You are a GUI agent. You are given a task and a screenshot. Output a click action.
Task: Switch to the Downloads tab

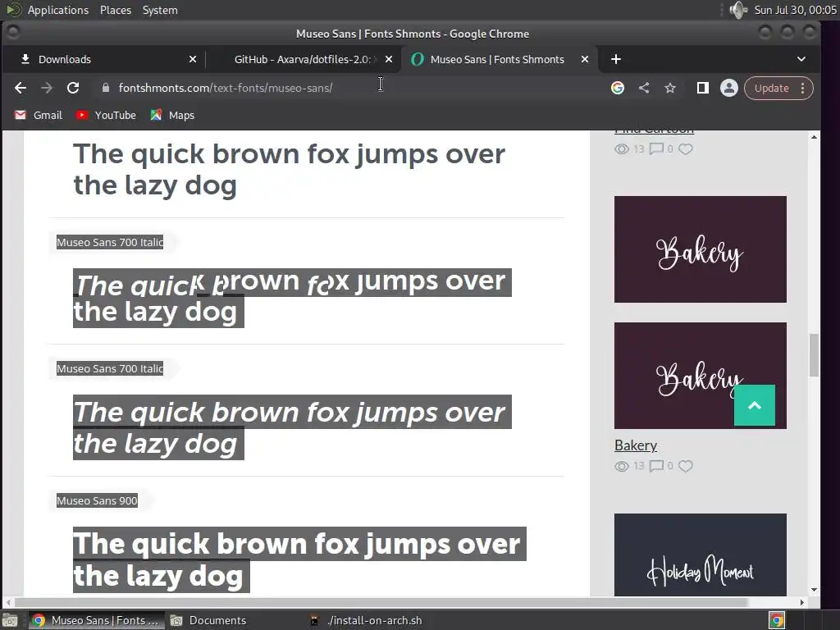pyautogui.click(x=103, y=59)
